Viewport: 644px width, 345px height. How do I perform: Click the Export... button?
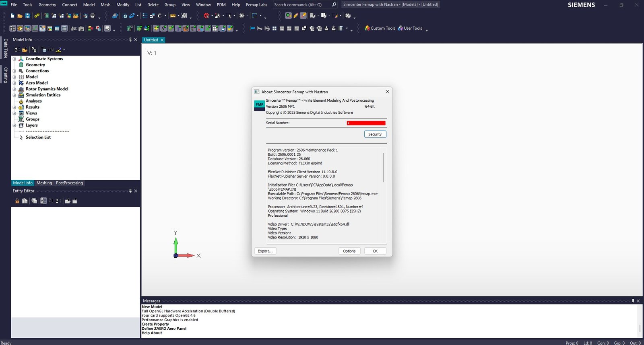[265, 251]
